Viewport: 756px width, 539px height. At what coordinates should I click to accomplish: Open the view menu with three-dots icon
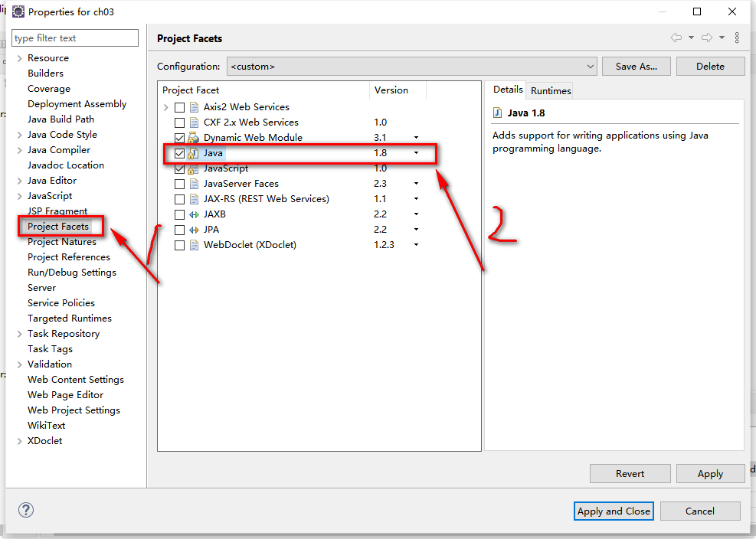[737, 38]
